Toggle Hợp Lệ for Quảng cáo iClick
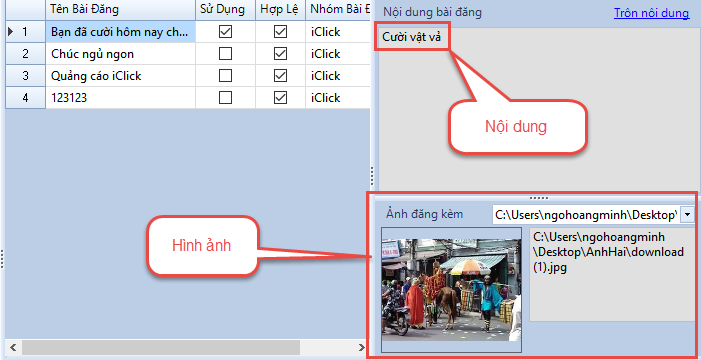Image resolution: width=701 pixels, height=360 pixels. click(x=280, y=76)
